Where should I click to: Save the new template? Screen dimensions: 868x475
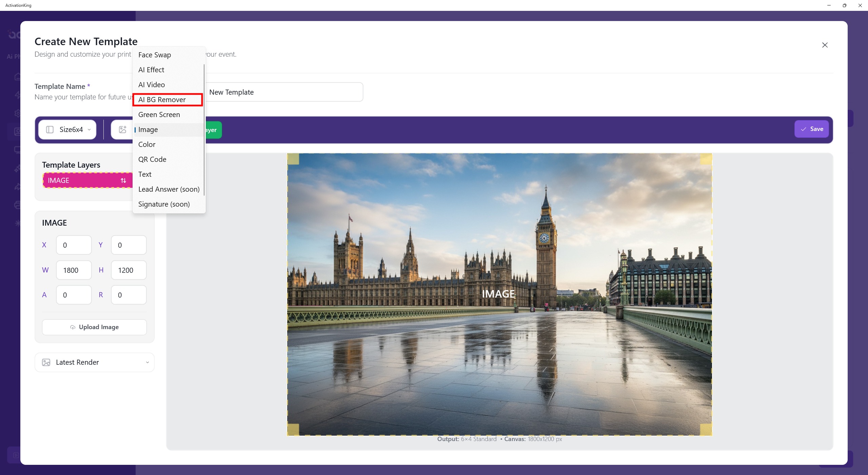(811, 129)
